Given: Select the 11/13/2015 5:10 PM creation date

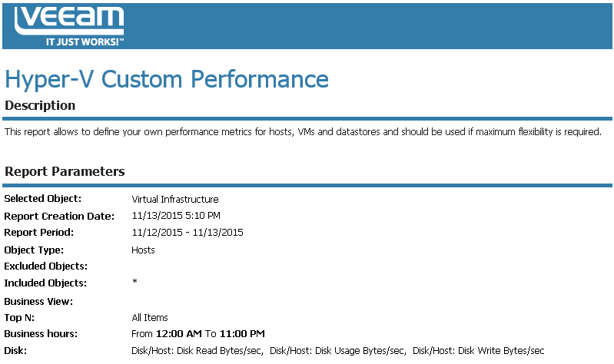Looking at the screenshot, I should tap(176, 216).
